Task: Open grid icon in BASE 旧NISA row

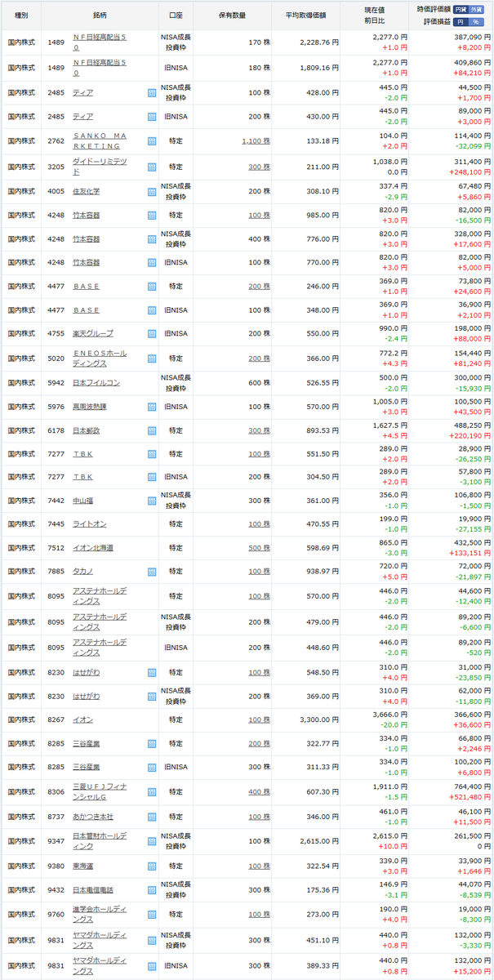Action: [152, 310]
